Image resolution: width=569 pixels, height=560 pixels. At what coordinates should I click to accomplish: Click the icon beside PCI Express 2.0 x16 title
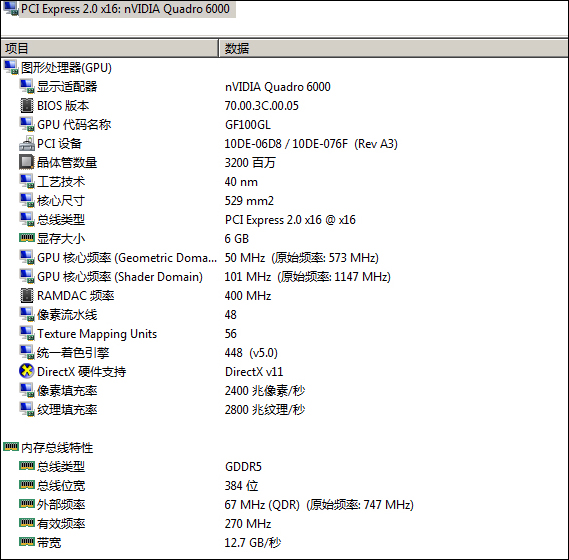click(11, 9)
